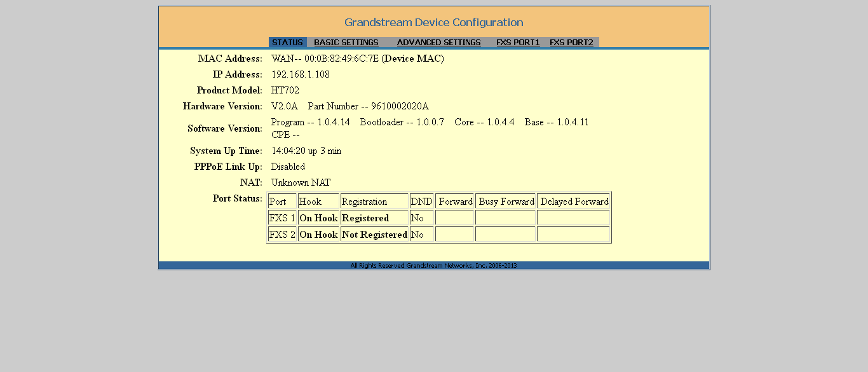Screen dimensions: 868x372
Task: Select the Program -- 1.0.4.14 text
Action: (x=311, y=122)
